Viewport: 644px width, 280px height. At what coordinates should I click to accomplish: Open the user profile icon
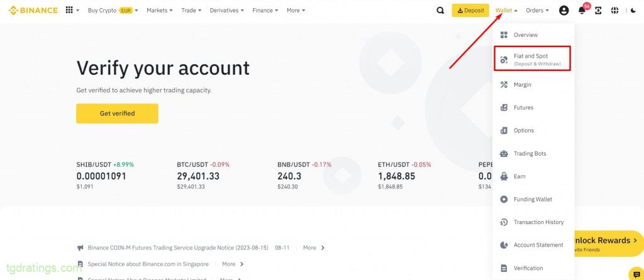click(x=564, y=11)
